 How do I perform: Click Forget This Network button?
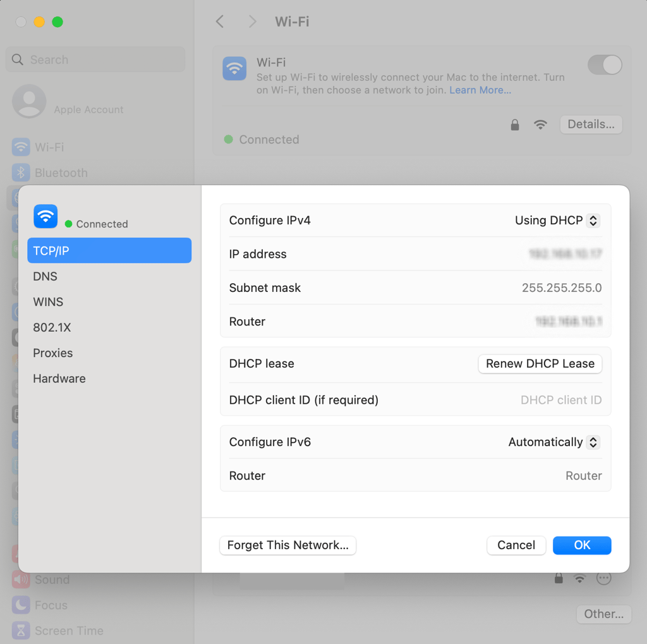(x=287, y=545)
